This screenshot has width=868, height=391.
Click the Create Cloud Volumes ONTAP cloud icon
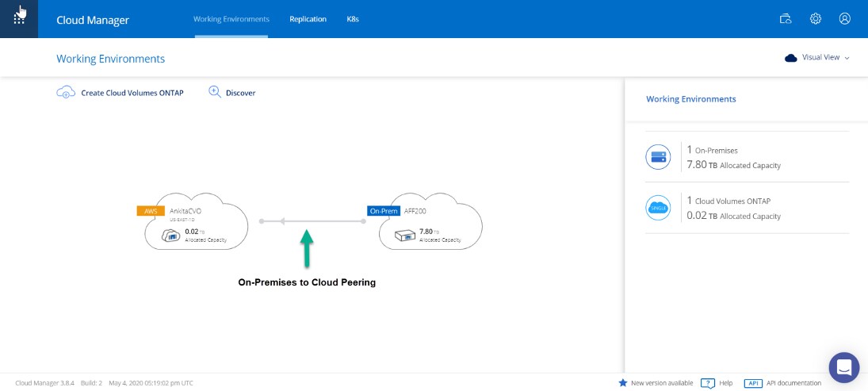pos(65,92)
